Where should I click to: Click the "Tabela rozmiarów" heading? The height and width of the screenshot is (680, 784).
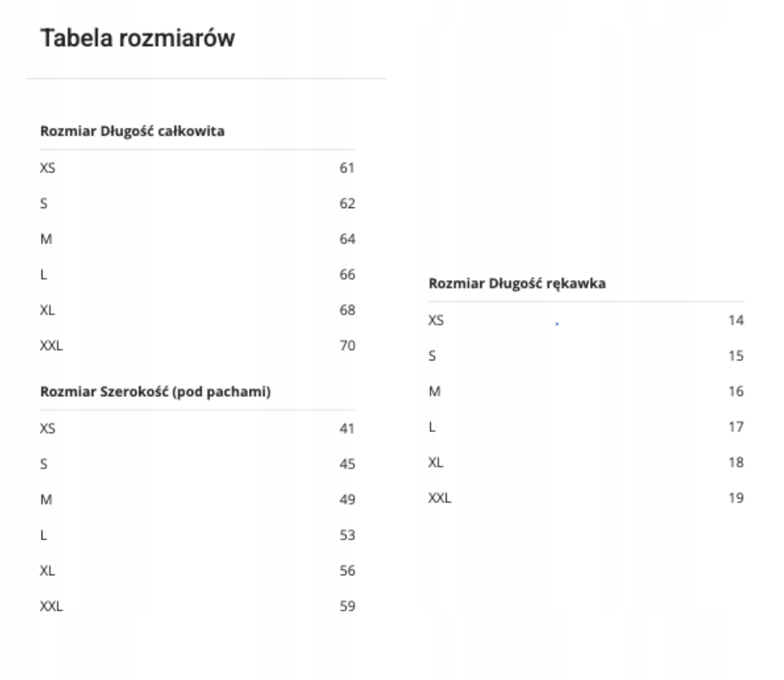(x=137, y=39)
